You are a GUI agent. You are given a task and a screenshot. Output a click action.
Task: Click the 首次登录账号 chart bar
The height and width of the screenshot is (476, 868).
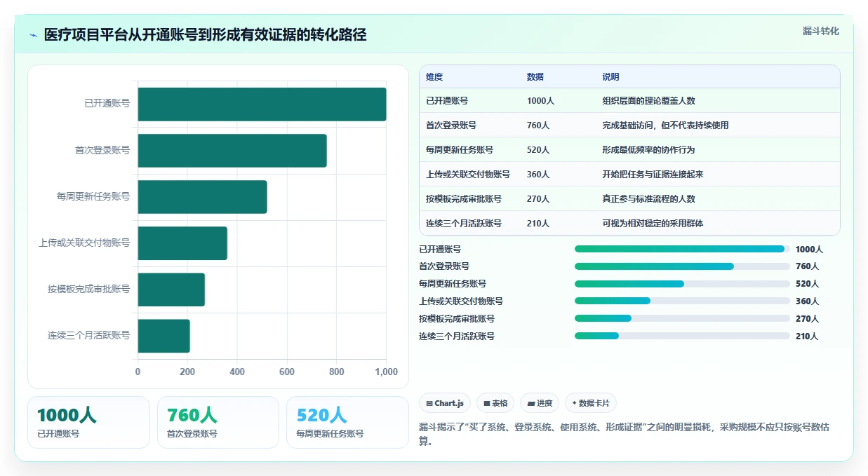point(232,151)
